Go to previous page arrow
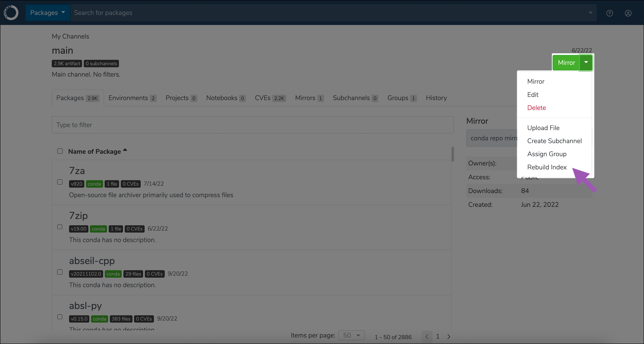 (x=427, y=337)
